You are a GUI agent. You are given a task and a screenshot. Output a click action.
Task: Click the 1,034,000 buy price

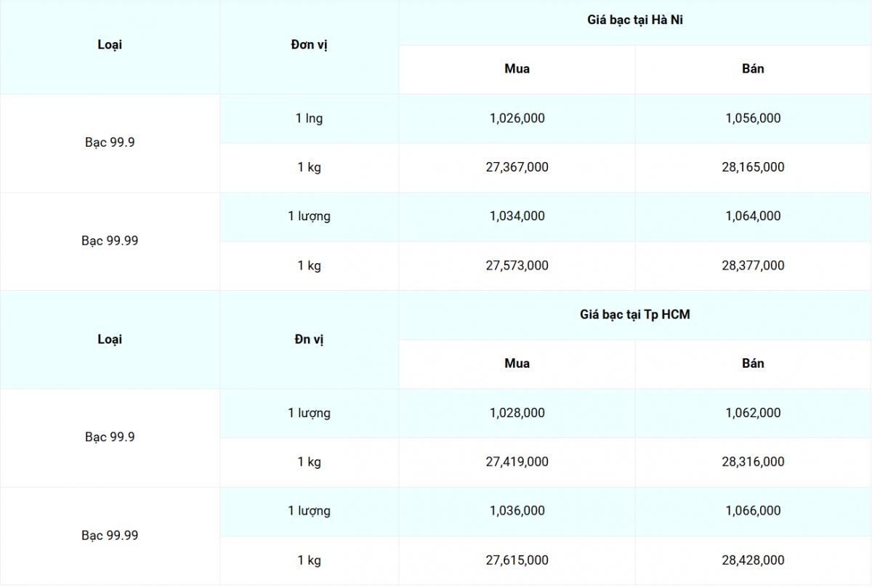[x=517, y=216]
